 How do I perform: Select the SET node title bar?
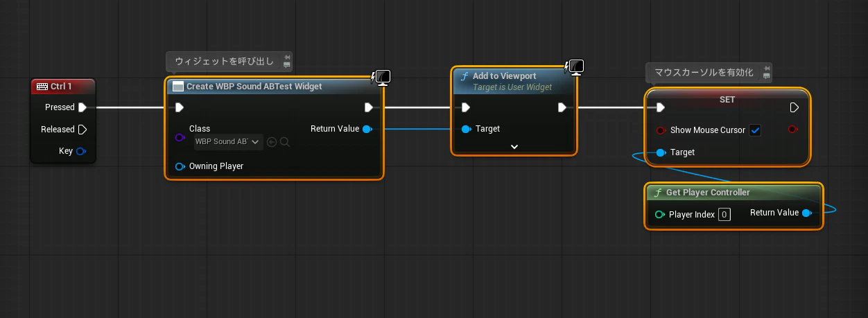(x=727, y=100)
